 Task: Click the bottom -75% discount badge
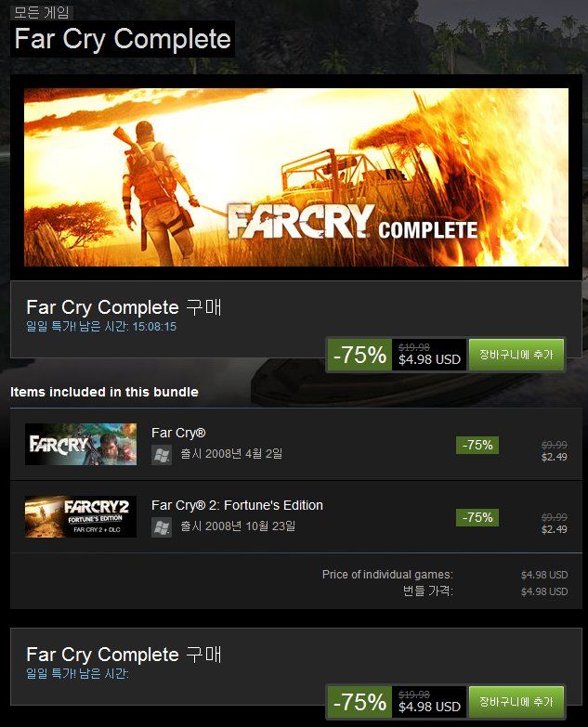point(359,702)
